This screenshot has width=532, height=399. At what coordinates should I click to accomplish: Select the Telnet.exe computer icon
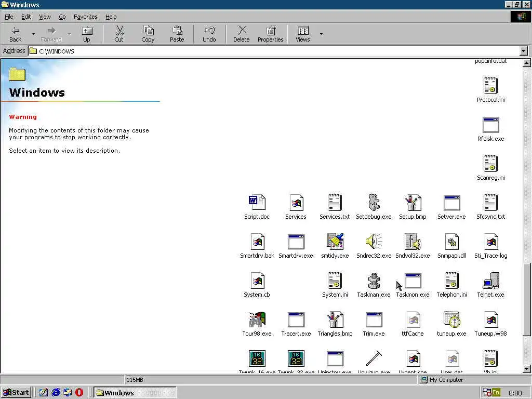tap(490, 281)
